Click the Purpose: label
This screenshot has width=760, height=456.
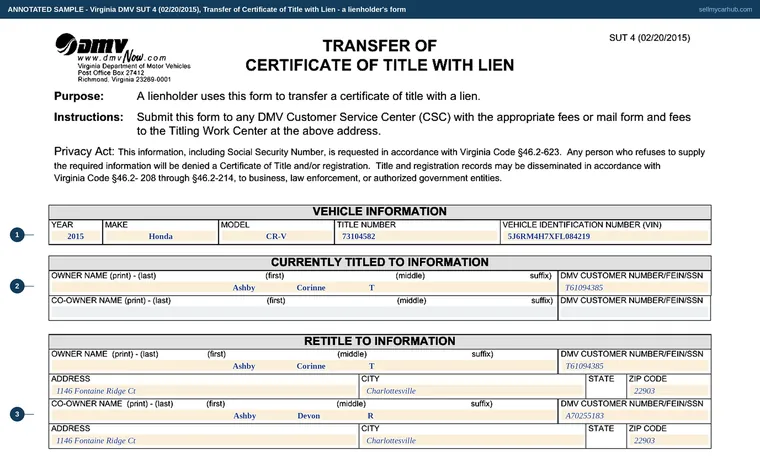click(79, 96)
